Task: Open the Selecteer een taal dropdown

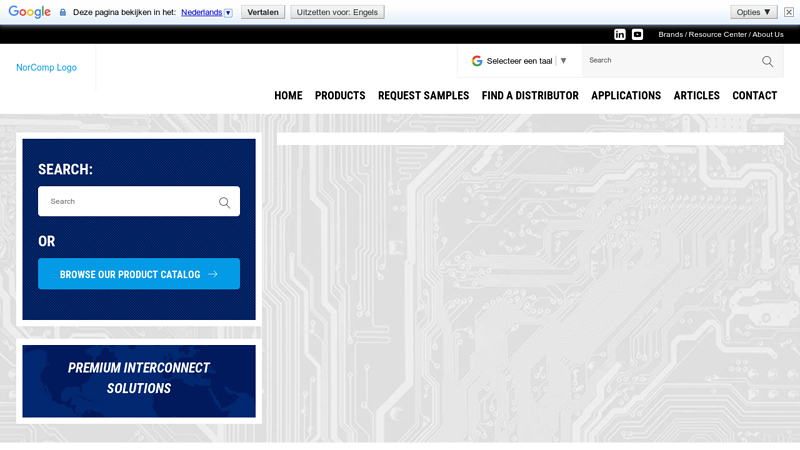Action: [x=520, y=61]
